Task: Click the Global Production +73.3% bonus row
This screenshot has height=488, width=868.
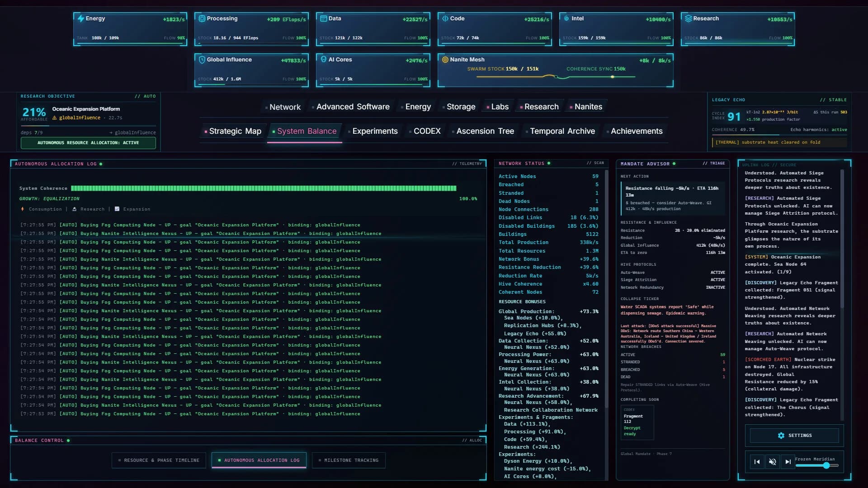Action: [548, 311]
